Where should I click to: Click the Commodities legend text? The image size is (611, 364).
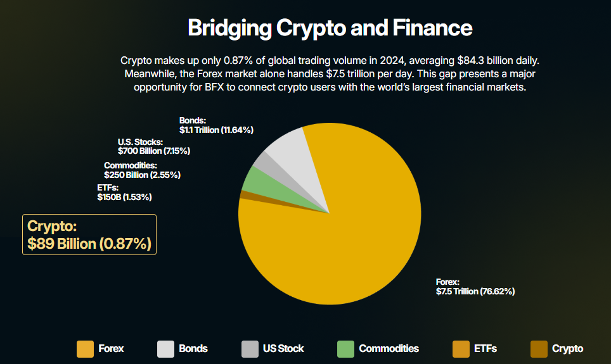389,349
